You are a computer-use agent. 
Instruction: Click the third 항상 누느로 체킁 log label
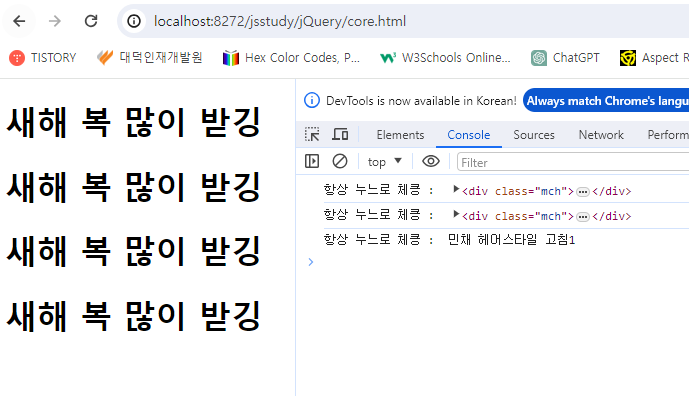378,240
